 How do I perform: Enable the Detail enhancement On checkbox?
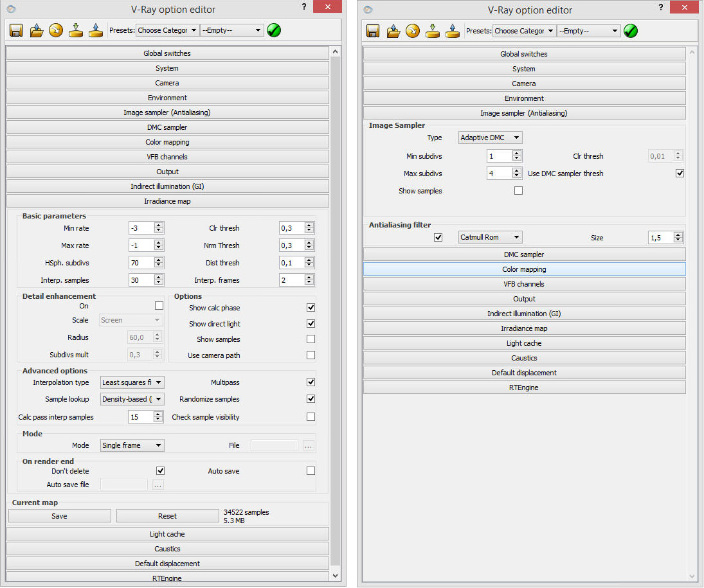(159, 306)
